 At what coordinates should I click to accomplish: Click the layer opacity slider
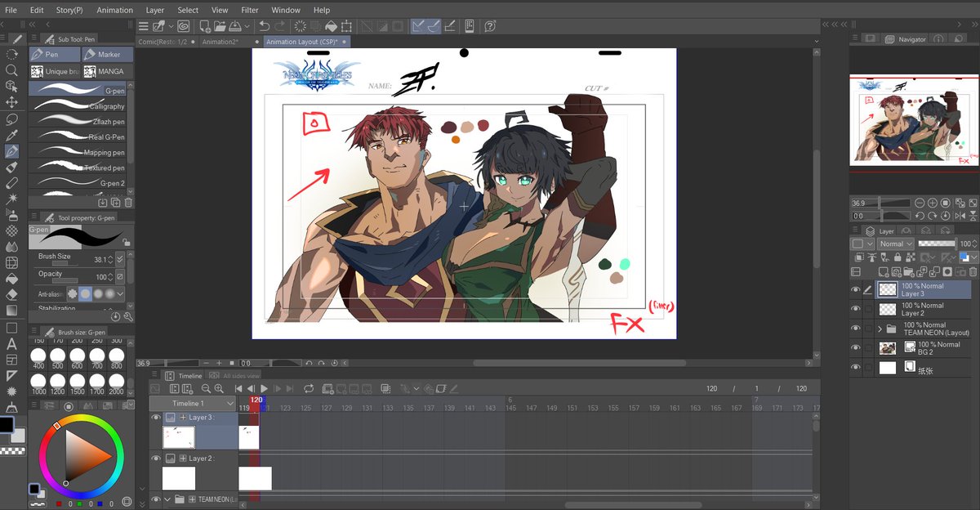(936, 244)
